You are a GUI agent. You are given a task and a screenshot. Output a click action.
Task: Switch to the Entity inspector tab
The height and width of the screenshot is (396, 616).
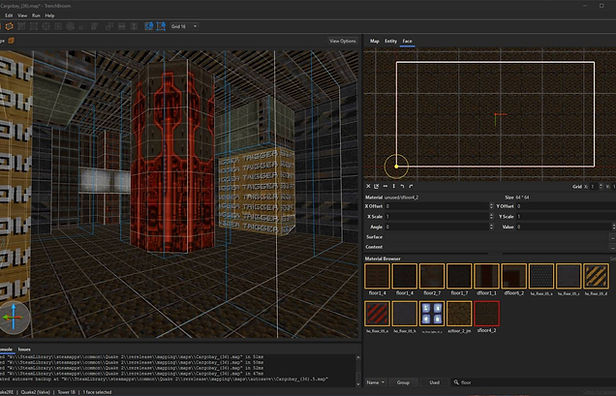(390, 41)
